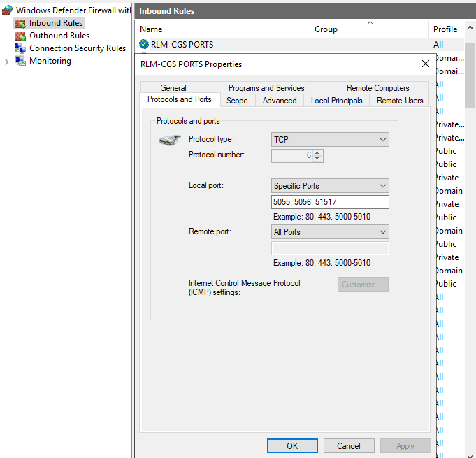Open Connection Security Rules icon
The height and width of the screenshot is (458, 476).
click(20, 48)
